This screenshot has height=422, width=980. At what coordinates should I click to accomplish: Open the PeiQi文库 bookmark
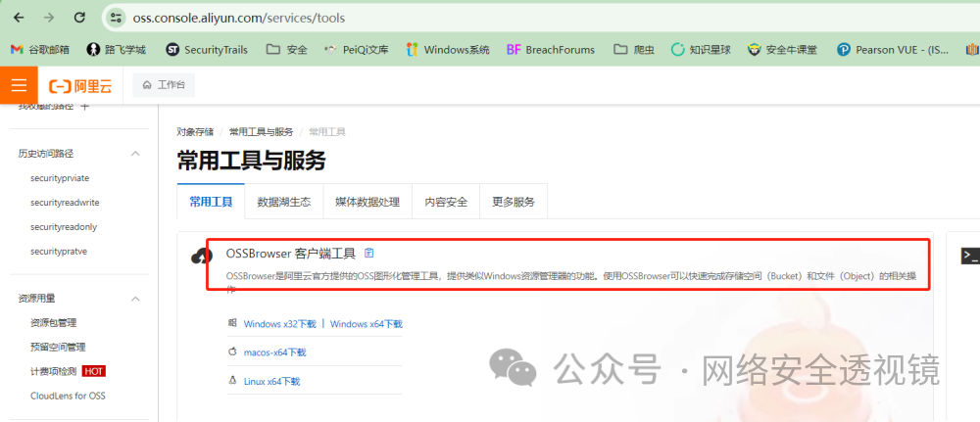point(357,49)
